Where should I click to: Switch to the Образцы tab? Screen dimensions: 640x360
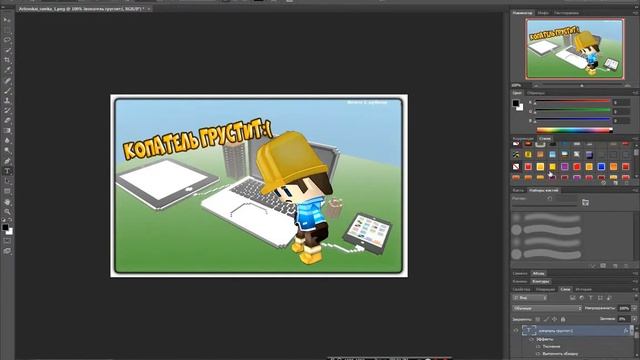(x=535, y=93)
